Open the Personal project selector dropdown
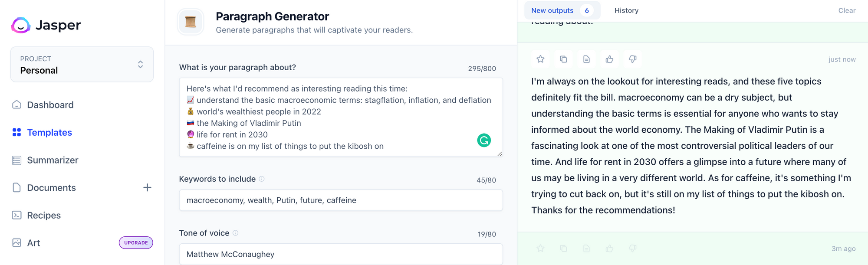Screen dimensions: 868x265 click(x=82, y=64)
